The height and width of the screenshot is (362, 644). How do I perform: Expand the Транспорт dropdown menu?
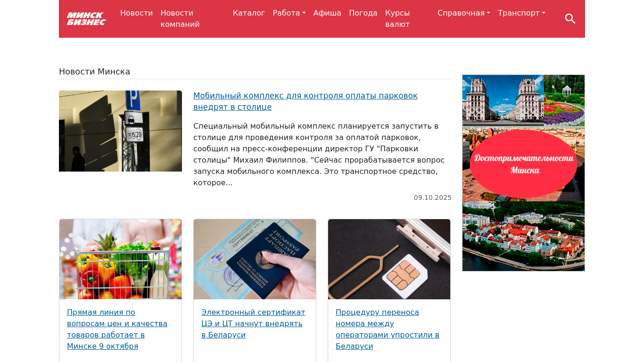coord(521,13)
